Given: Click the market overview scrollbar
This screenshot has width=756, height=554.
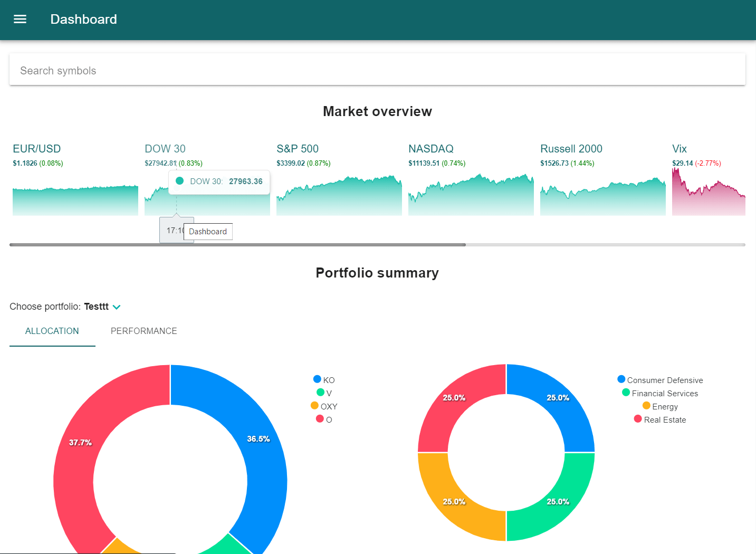Looking at the screenshot, I should tap(237, 244).
